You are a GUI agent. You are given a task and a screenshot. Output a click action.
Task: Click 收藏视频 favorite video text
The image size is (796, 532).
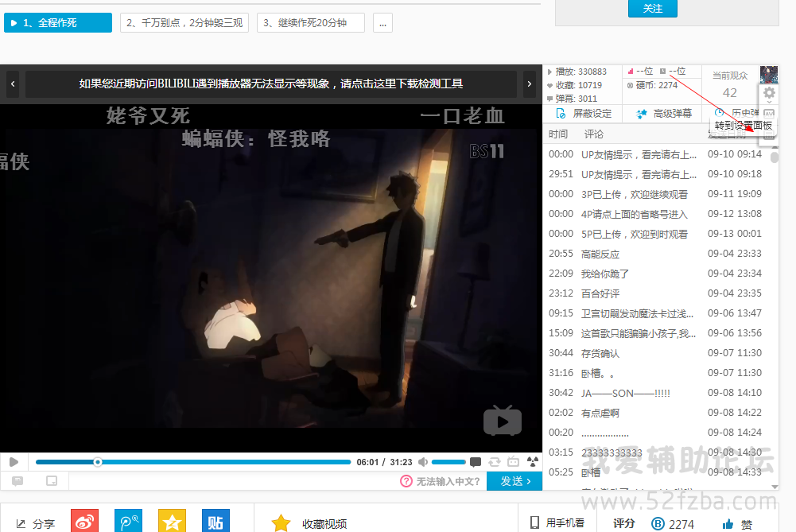pyautogui.click(x=324, y=524)
